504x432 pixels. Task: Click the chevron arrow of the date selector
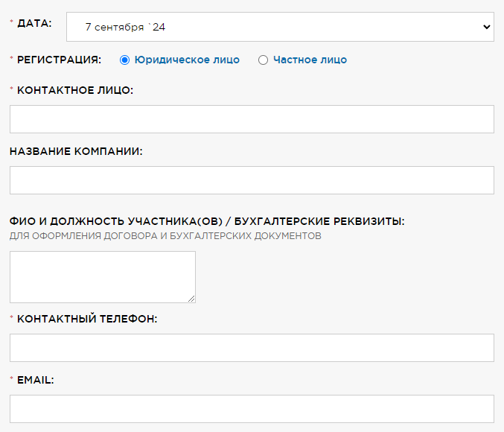(487, 27)
